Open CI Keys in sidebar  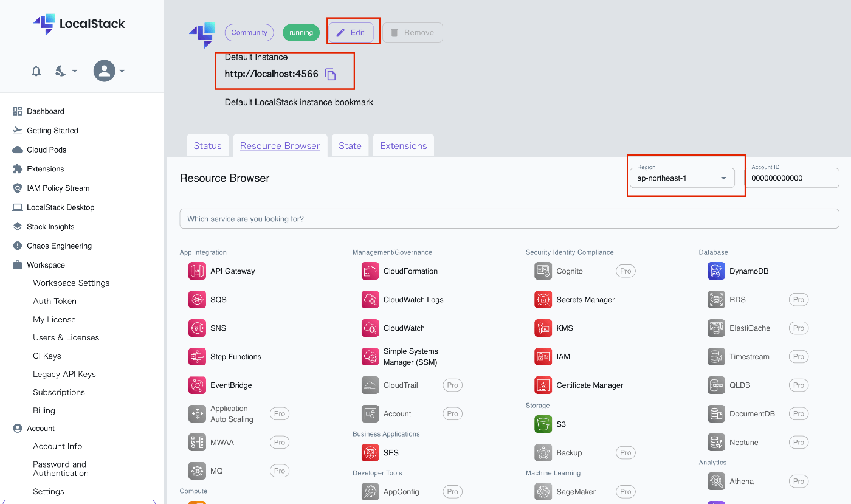(47, 356)
